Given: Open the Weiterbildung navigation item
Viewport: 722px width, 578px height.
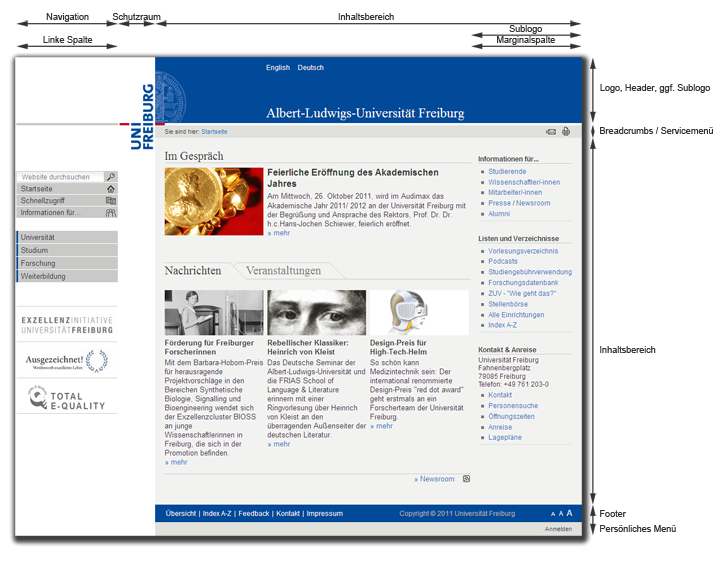Looking at the screenshot, I should pyautogui.click(x=67, y=276).
